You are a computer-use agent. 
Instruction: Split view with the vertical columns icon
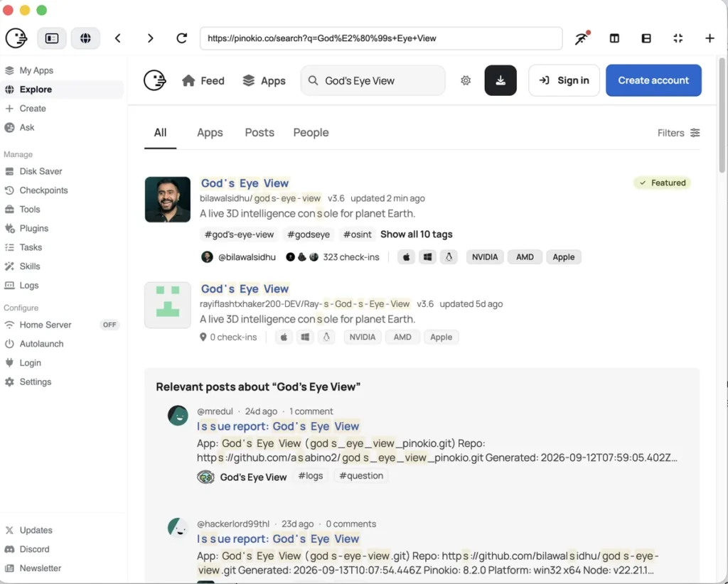[x=614, y=38]
